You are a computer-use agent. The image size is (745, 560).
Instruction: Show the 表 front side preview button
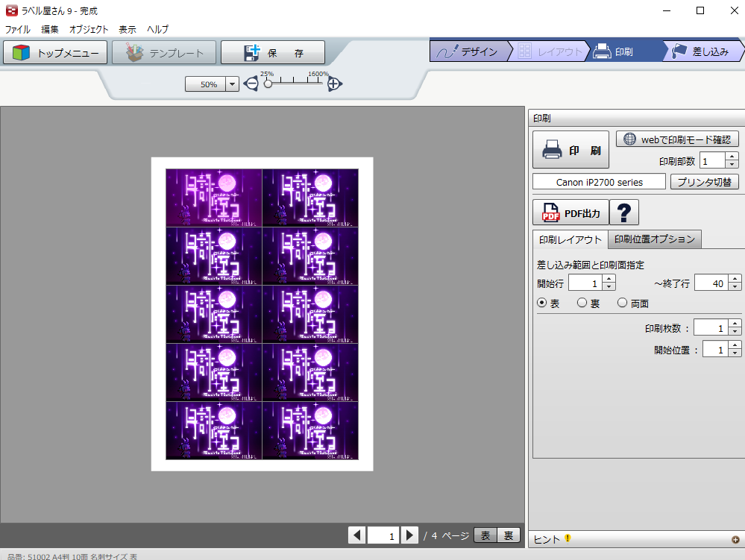point(485,535)
